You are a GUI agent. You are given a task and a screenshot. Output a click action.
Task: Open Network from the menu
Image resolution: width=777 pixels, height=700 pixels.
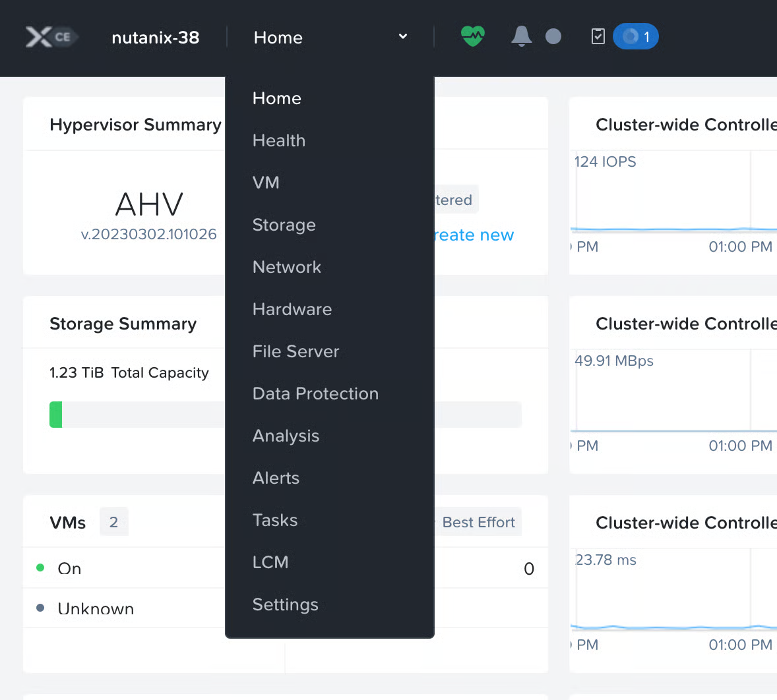(x=287, y=267)
